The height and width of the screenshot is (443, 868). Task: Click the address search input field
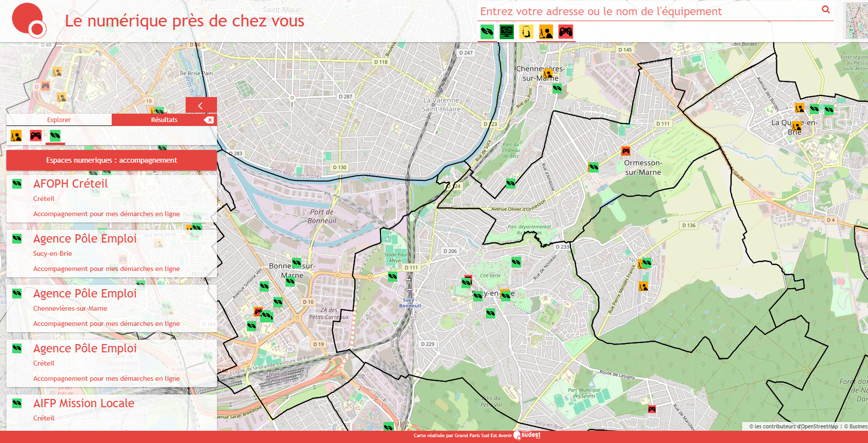point(647,11)
